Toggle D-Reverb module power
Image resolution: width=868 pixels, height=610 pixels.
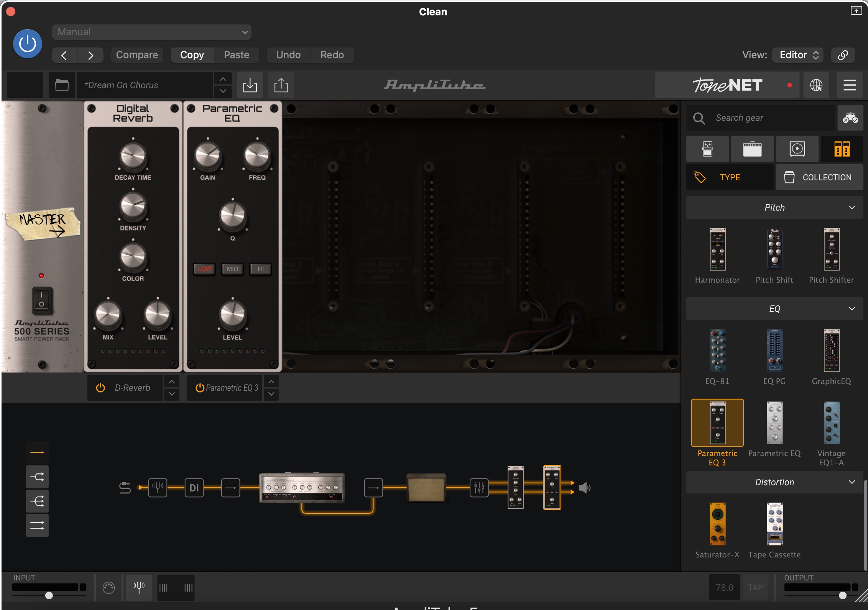[100, 388]
